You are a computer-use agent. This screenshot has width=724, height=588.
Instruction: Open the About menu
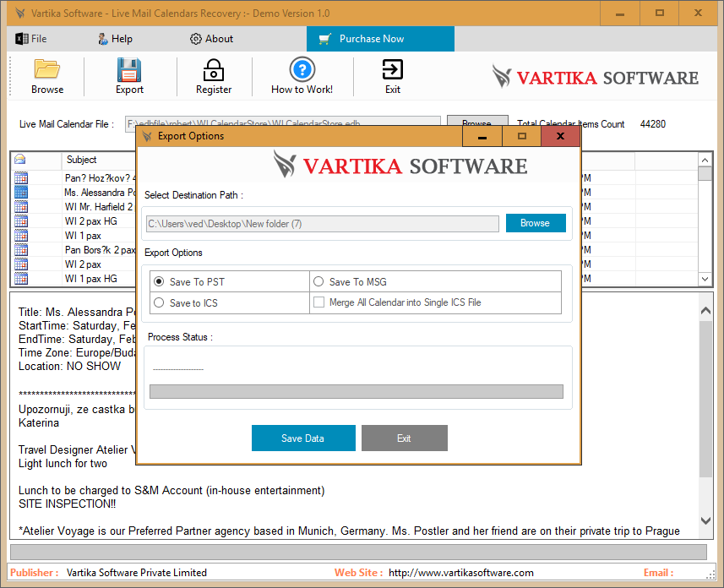pyautogui.click(x=211, y=39)
